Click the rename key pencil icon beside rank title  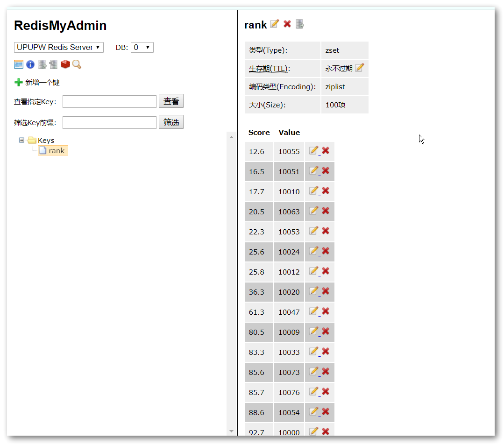[274, 24]
